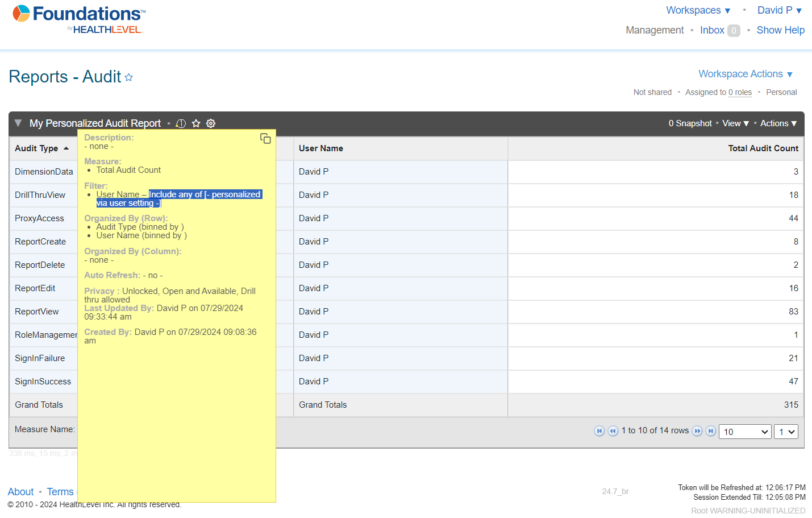Screen dimensions: 812x518
Task: Collapse the My Personalized Audit Report panel
Action: click(18, 123)
